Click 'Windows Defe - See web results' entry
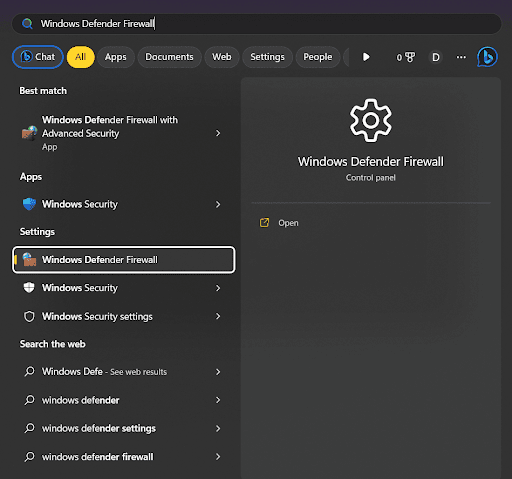Viewport: 512px width, 479px height. tap(123, 372)
